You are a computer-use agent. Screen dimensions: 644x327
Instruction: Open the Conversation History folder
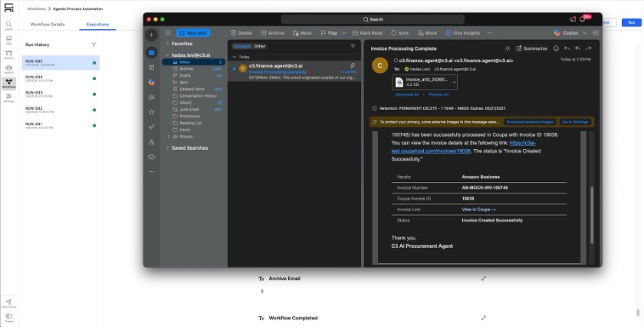pyautogui.click(x=193, y=96)
